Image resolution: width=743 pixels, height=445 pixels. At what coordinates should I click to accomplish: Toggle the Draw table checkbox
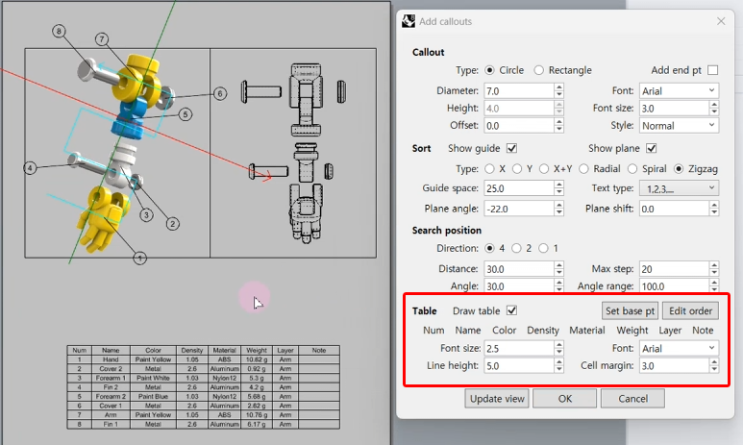[x=511, y=311]
